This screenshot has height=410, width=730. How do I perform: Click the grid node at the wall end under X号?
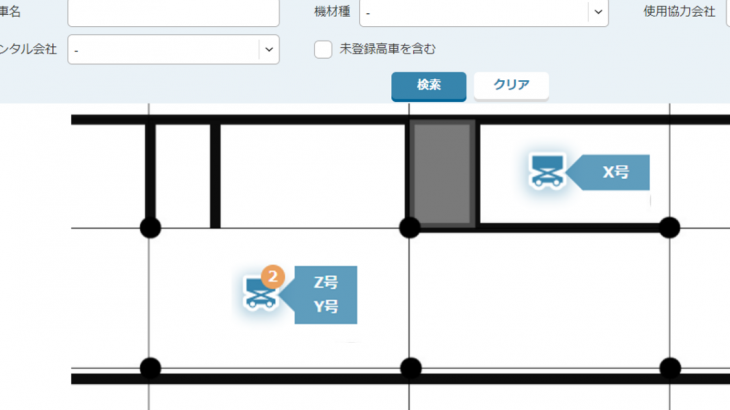(x=669, y=228)
